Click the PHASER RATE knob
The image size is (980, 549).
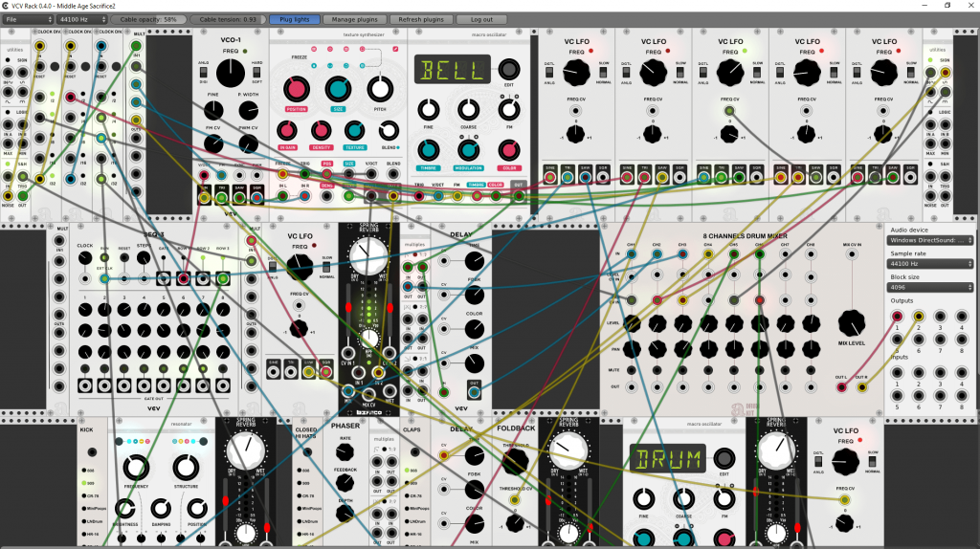tap(345, 451)
